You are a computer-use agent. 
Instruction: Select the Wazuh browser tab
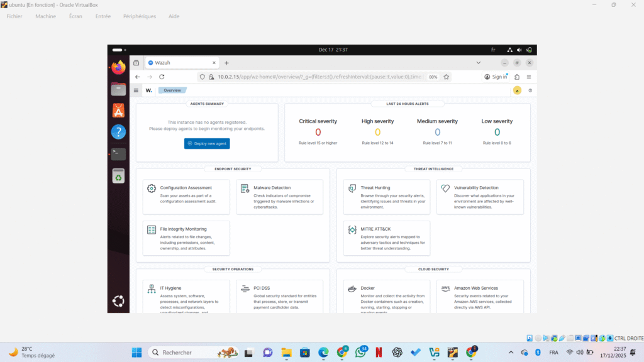pos(179,63)
